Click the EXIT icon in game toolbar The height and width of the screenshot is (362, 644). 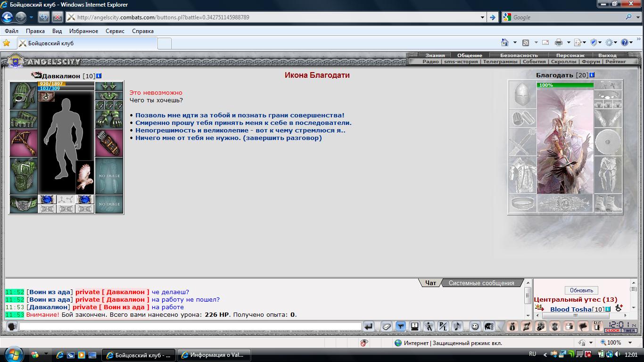pos(597,326)
